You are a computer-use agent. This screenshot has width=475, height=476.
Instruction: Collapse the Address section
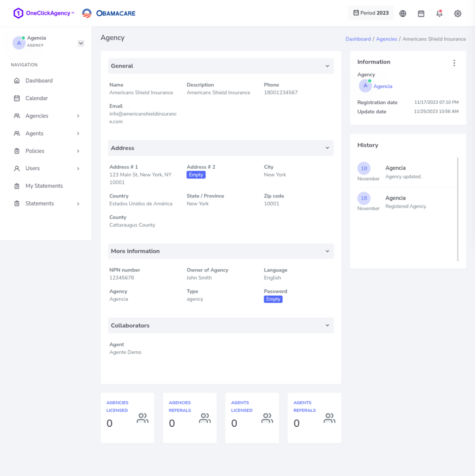click(327, 148)
